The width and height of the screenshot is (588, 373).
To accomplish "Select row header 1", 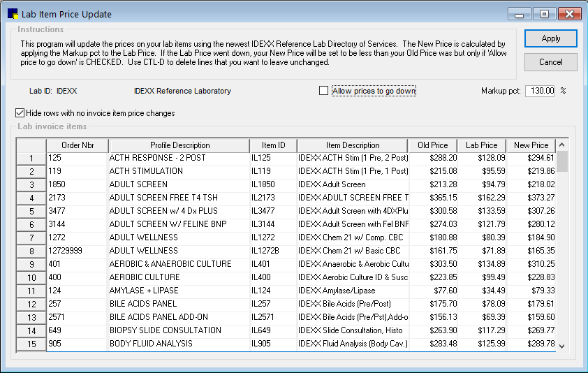I will point(31,159).
